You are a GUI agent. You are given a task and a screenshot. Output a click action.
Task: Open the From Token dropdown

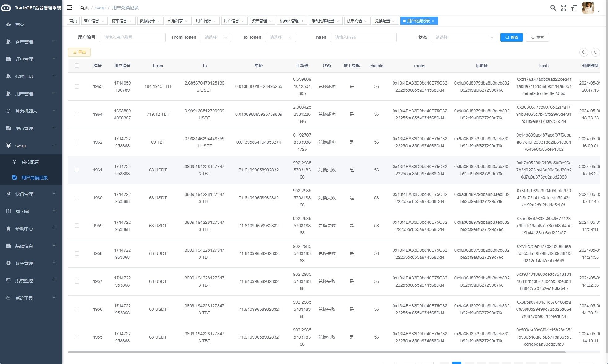tap(215, 37)
